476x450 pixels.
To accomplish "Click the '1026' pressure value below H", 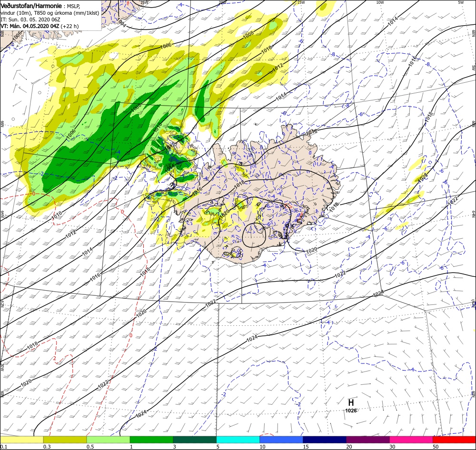I will click(x=351, y=411).
